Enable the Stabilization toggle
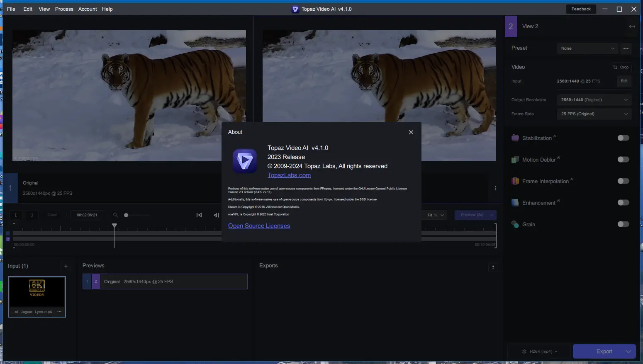This screenshot has width=643, height=364. [x=623, y=138]
